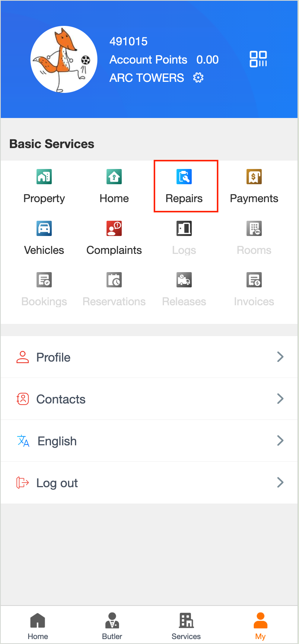Switch to the Butler tab

coord(112,626)
